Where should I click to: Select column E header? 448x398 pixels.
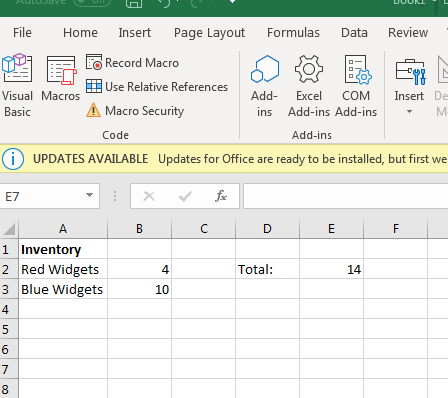[331, 229]
